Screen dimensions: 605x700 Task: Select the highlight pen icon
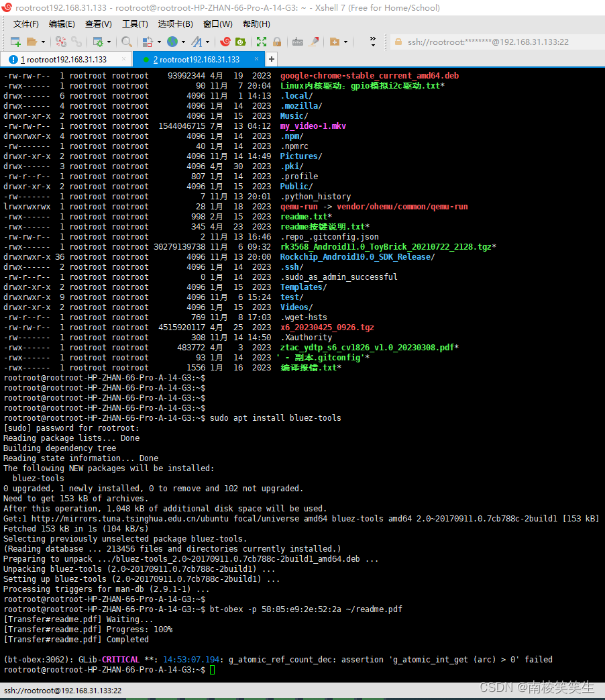pos(313,42)
